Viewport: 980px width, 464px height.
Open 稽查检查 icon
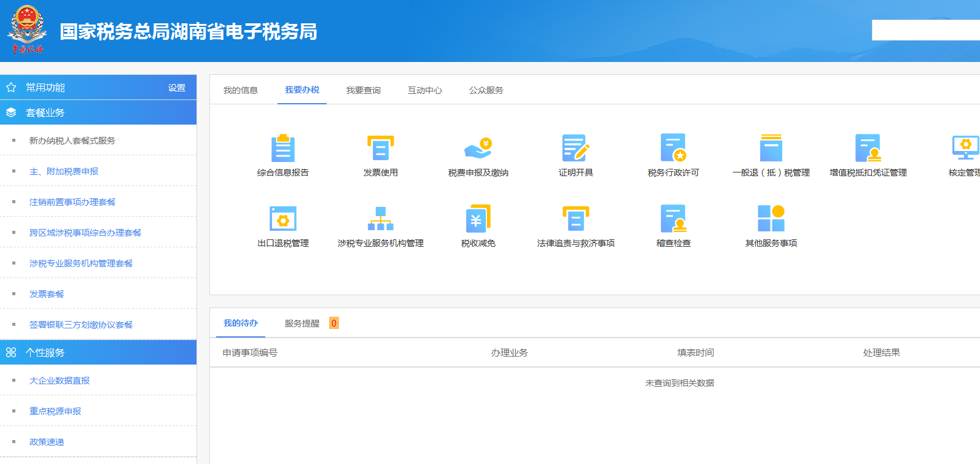tap(674, 218)
